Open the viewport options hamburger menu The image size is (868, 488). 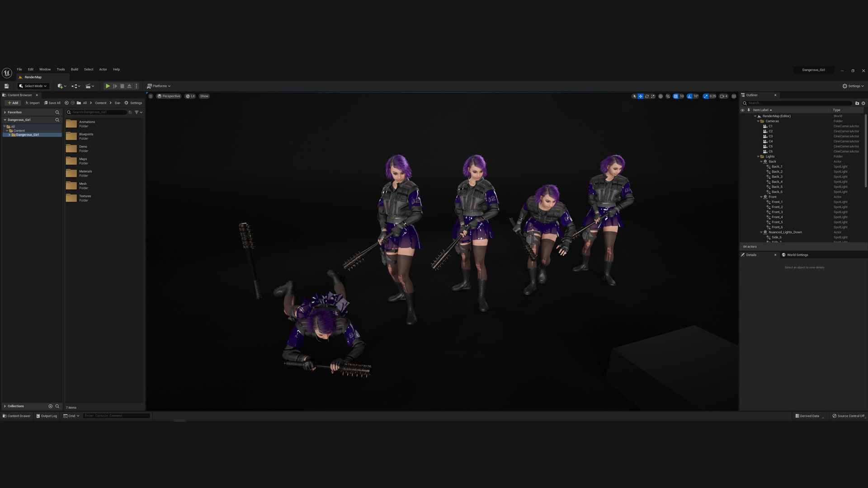(x=151, y=96)
